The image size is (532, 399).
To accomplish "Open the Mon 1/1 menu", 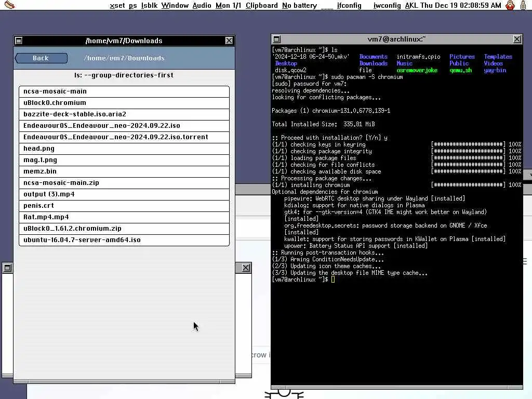I will coord(229,5).
